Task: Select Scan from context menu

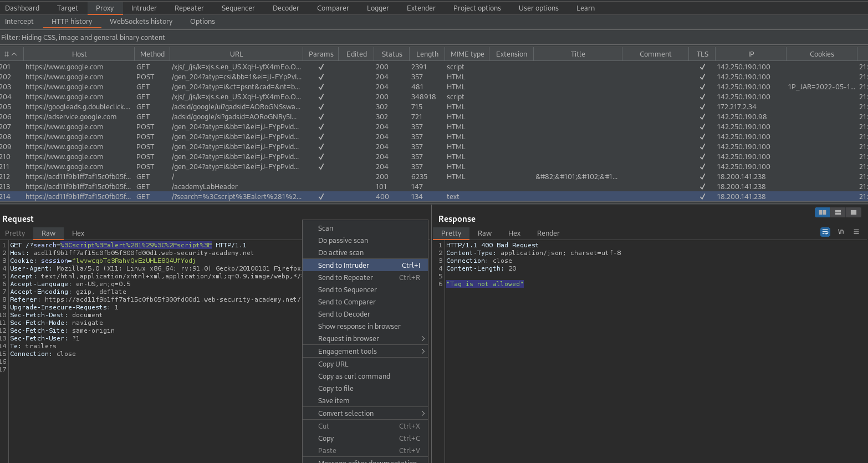Action: (365, 228)
